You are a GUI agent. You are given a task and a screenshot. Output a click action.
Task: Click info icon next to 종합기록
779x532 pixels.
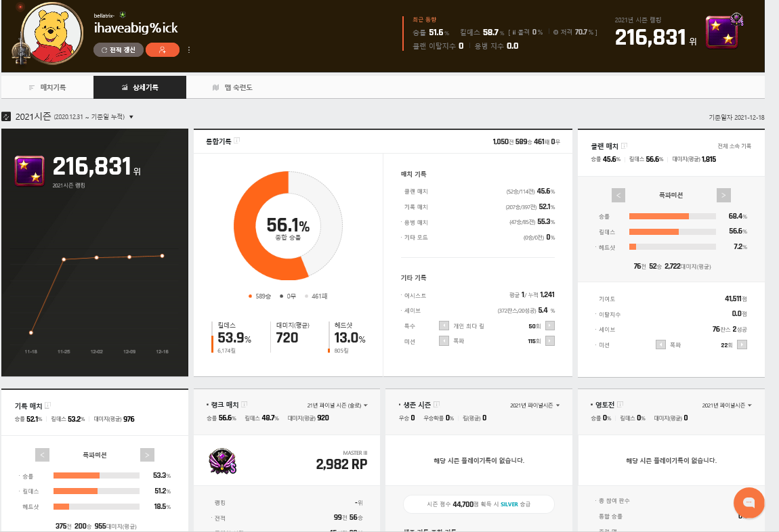point(237,141)
